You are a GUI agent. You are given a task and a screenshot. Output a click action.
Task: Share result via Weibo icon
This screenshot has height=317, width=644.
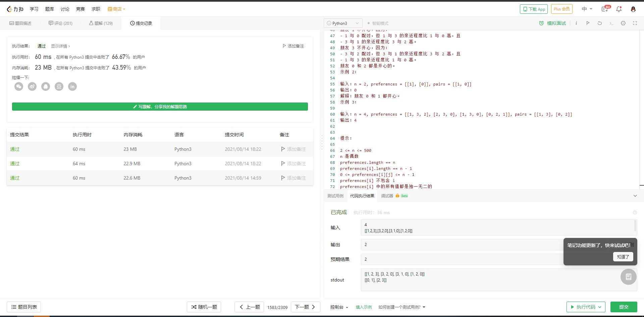click(x=32, y=86)
